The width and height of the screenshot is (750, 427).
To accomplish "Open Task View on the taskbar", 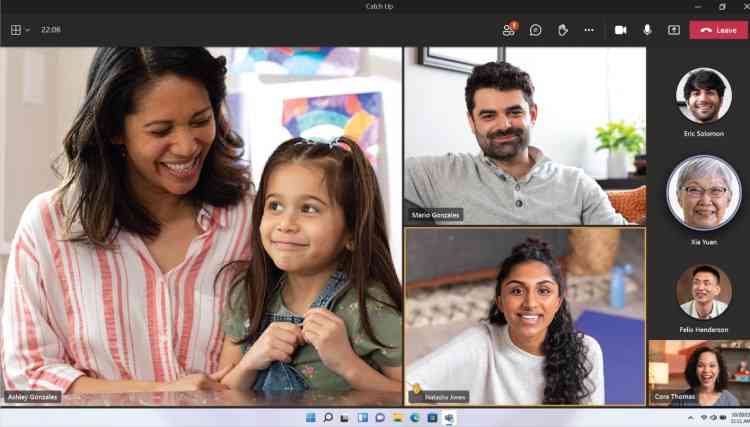I will (345, 418).
